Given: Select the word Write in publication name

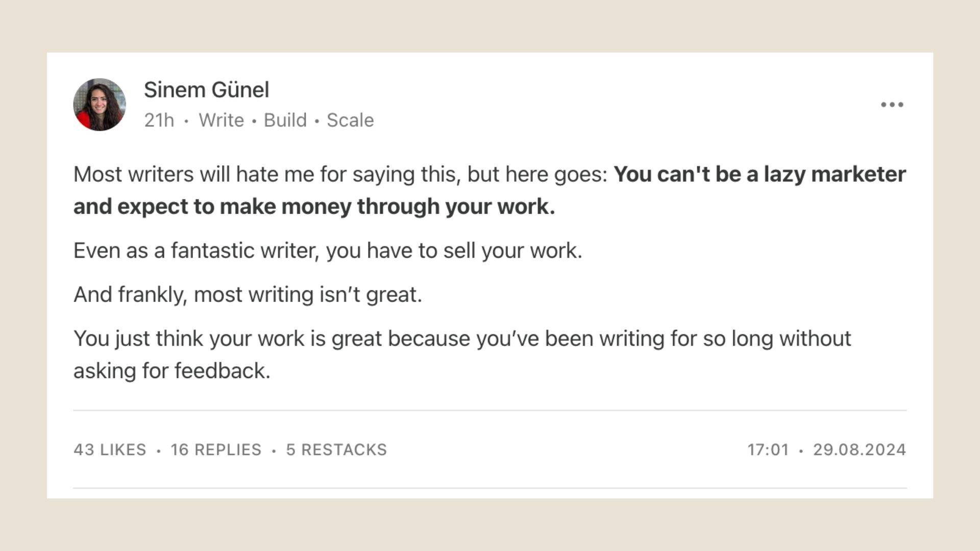Looking at the screenshot, I should click(221, 120).
